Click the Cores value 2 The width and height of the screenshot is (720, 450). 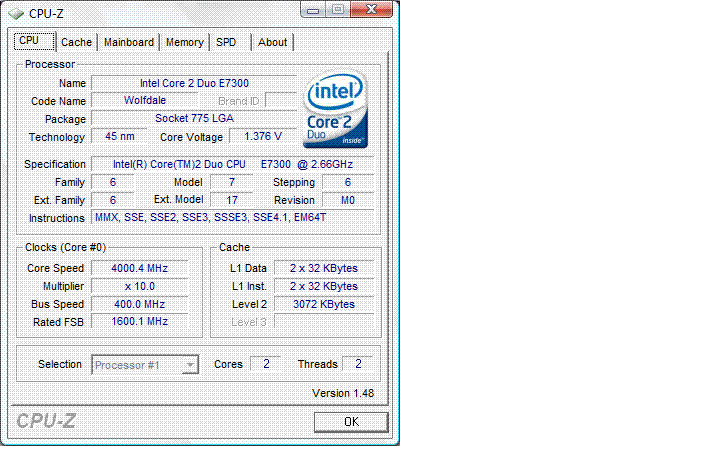click(266, 364)
